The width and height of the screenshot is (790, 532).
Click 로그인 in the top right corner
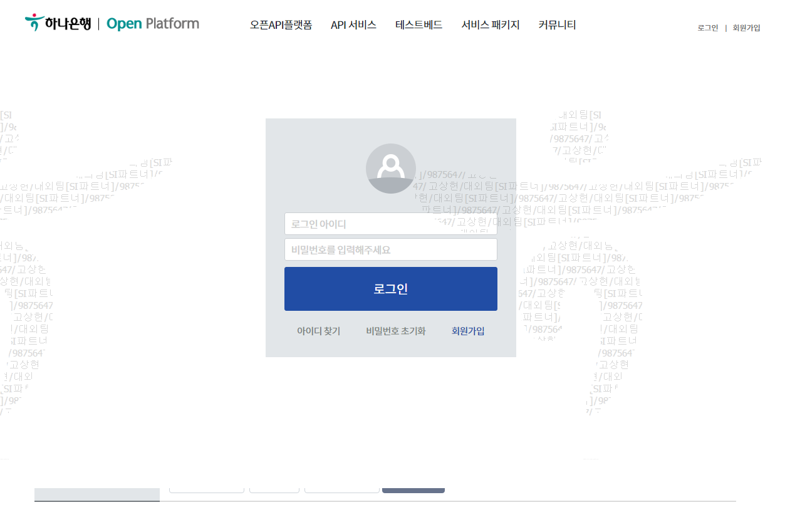coord(707,28)
